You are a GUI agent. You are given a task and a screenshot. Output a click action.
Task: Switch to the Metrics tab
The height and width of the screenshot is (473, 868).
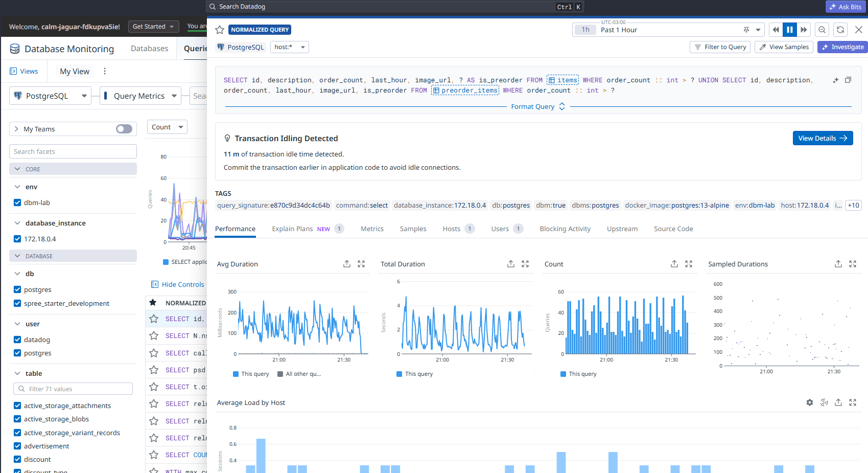(372, 229)
